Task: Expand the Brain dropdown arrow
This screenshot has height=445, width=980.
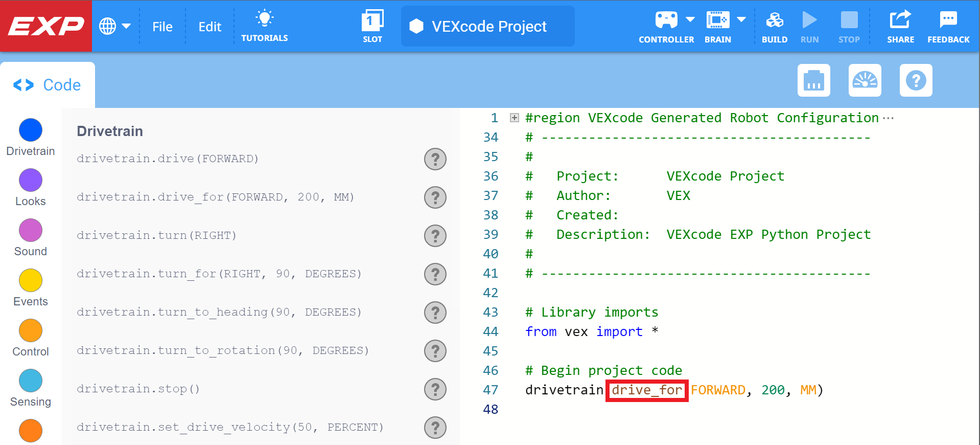Action: pos(741,20)
